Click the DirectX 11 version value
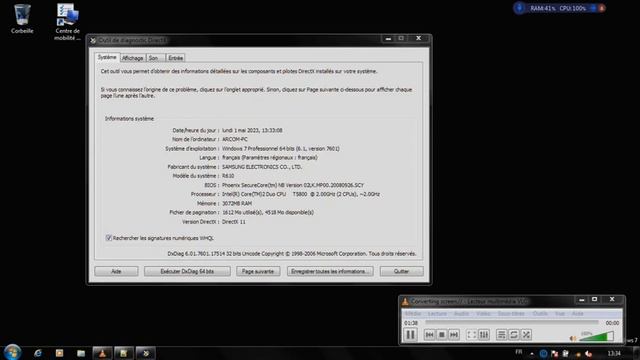The width and height of the screenshot is (640, 360). point(234,222)
